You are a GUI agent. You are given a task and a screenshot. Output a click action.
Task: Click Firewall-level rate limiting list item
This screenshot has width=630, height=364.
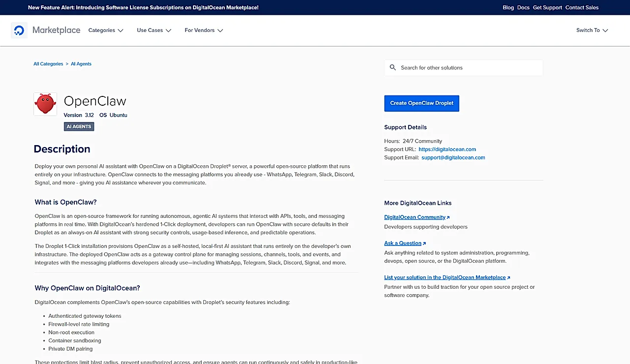[x=79, y=325]
